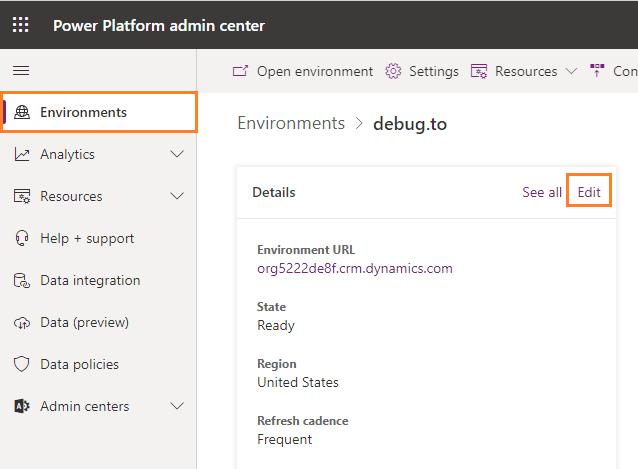Screen dimensions: 638x469
Task: Click the Settings gear icon
Action: [393, 71]
